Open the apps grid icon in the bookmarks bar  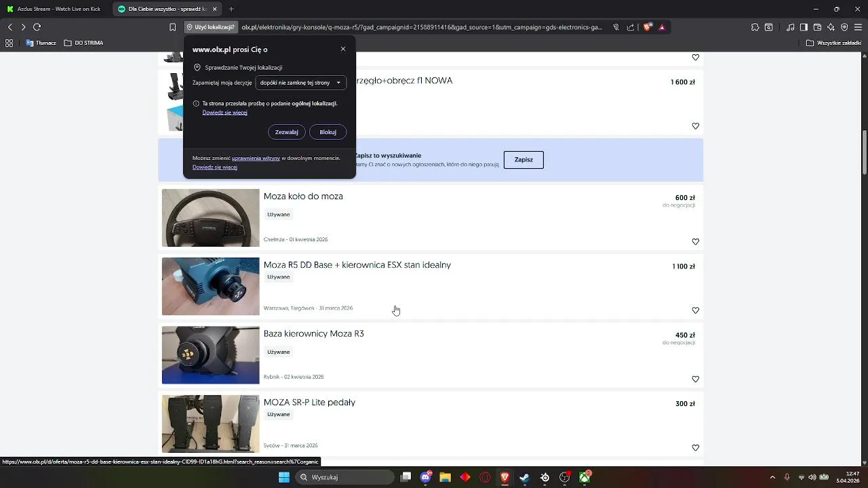click(x=9, y=43)
